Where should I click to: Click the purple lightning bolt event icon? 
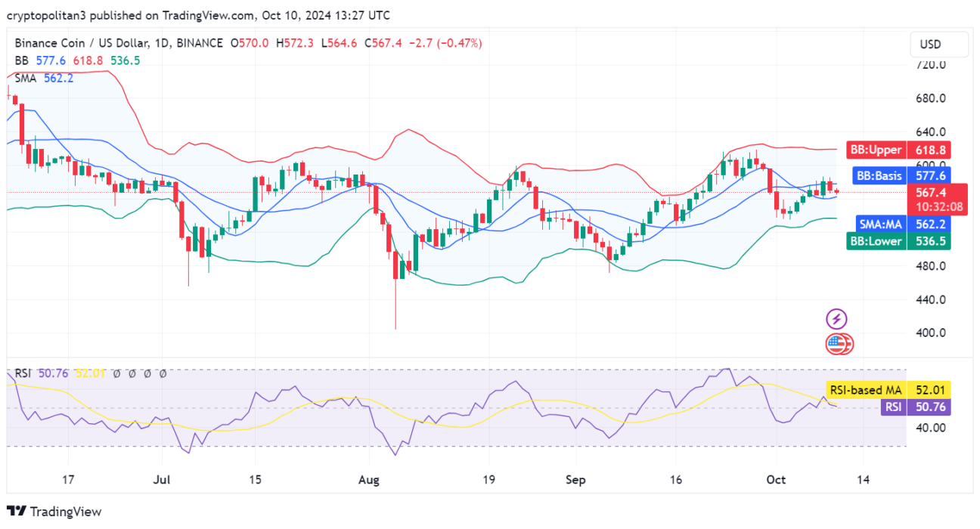pos(836,319)
